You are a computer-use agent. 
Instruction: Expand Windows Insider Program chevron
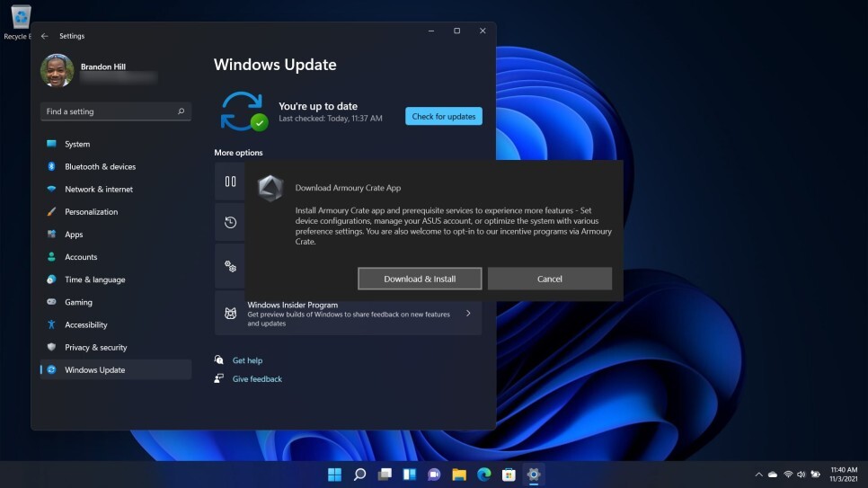(x=468, y=314)
